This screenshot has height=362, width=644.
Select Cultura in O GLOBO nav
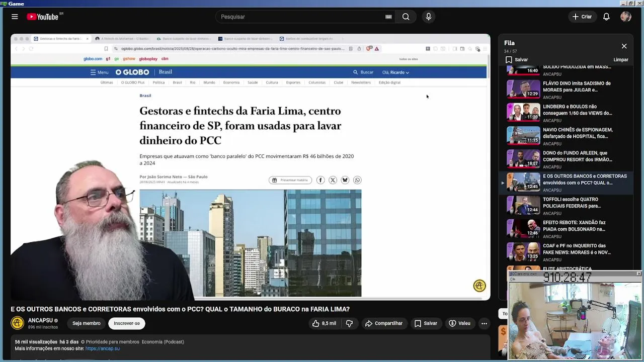(272, 82)
